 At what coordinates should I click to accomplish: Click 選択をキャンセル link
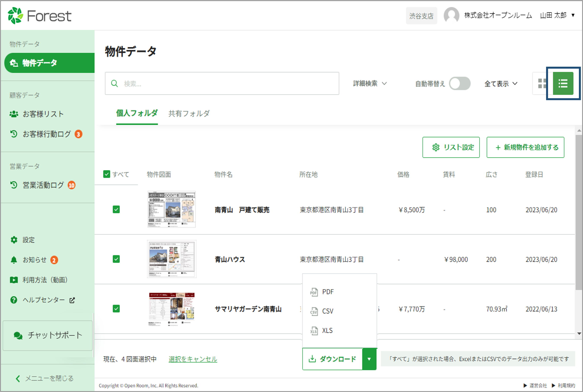[x=193, y=359]
